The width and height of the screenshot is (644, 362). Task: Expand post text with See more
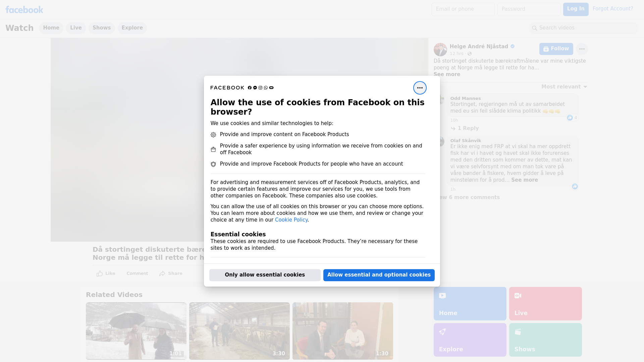(x=447, y=74)
